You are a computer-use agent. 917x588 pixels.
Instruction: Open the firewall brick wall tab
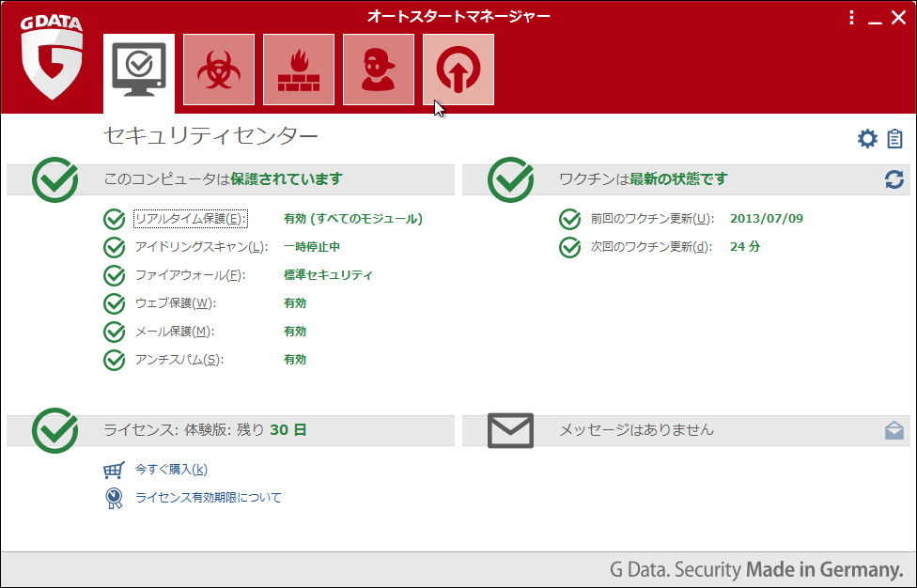[x=299, y=70]
